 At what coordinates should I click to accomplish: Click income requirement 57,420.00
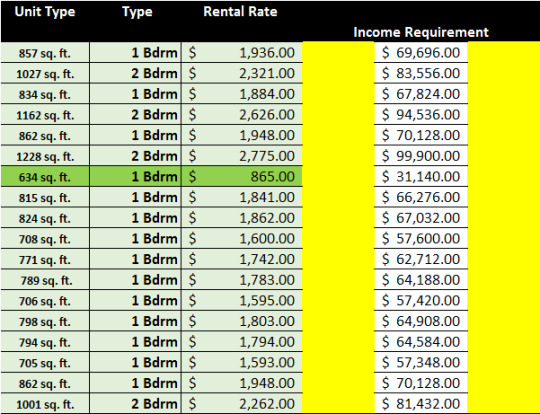click(421, 301)
